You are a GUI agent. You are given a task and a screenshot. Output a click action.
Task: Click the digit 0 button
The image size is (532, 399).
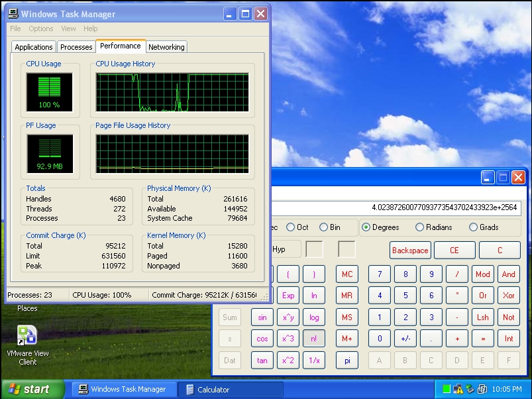click(x=380, y=339)
